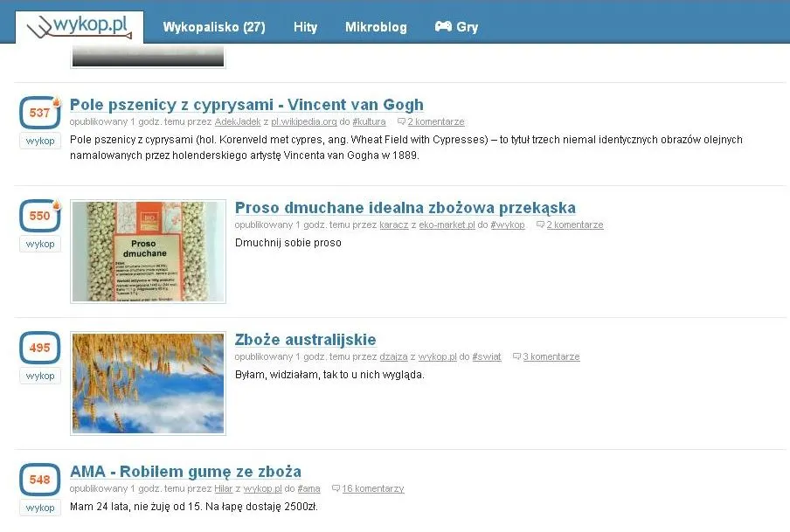Open the Hity section
The height and width of the screenshot is (532, 790).
305,27
